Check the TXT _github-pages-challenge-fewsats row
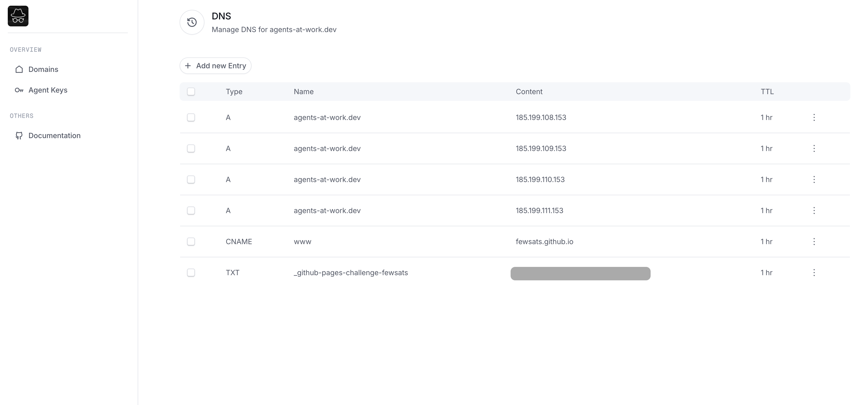 click(x=191, y=273)
